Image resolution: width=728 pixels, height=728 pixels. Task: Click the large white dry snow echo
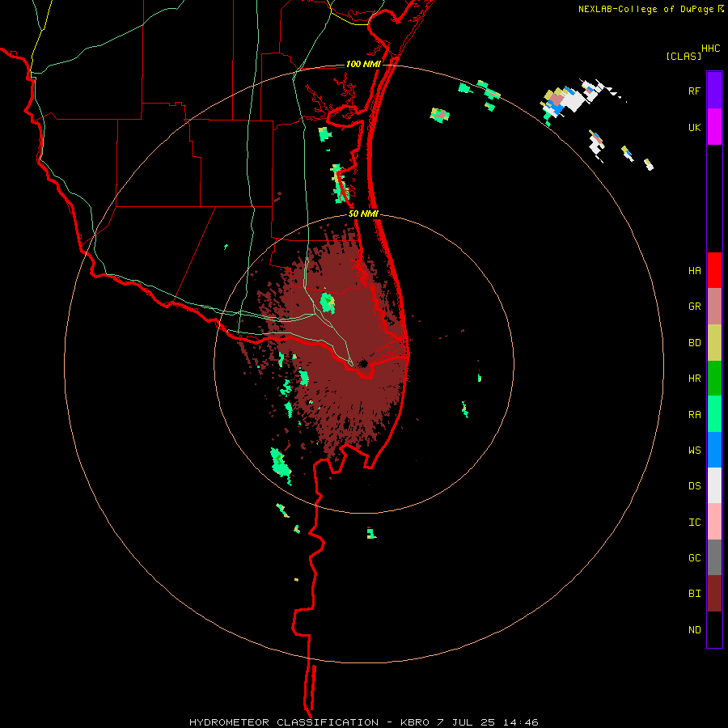(x=573, y=101)
